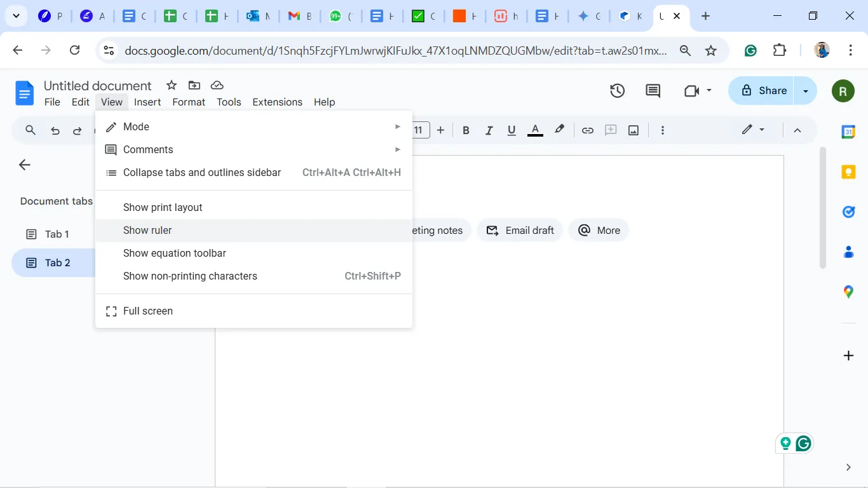The image size is (868, 488).
Task: Click the back arrow in tabs sidebar
Action: coord(25,165)
